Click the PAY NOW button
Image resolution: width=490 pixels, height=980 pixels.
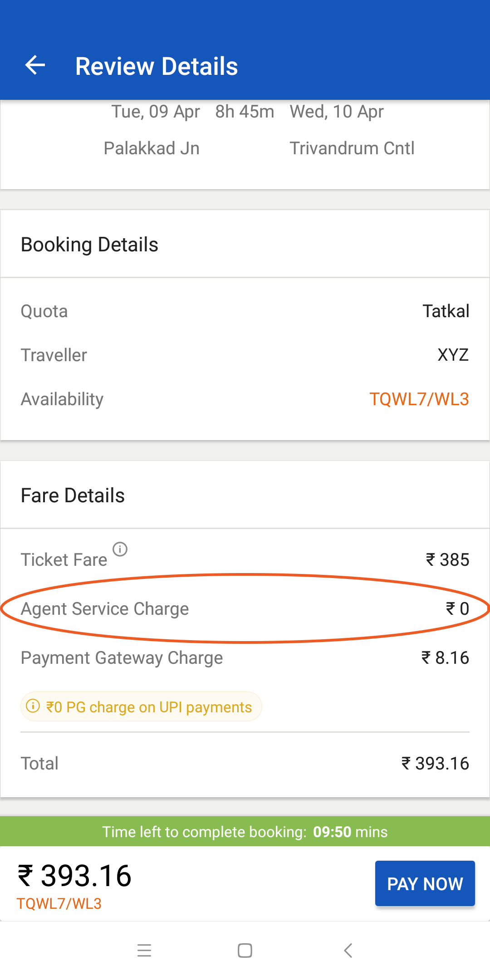tap(425, 883)
